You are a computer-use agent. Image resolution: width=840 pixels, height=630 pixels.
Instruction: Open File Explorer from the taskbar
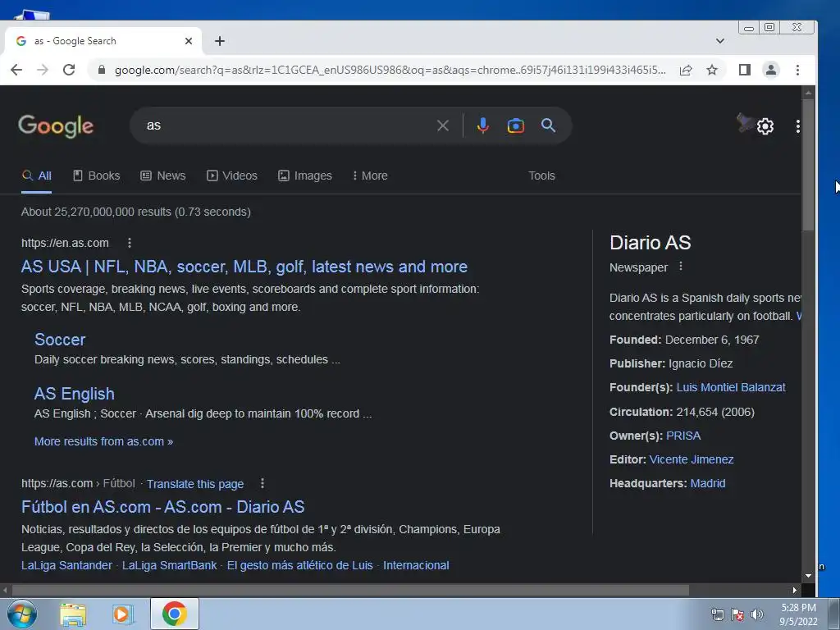[x=73, y=614]
